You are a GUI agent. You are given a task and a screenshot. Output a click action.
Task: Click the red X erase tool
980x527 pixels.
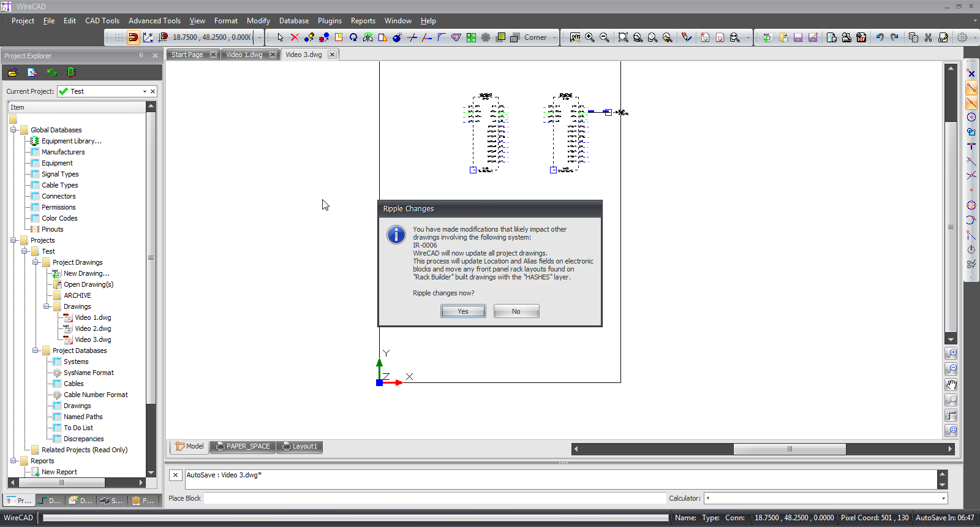(x=295, y=37)
